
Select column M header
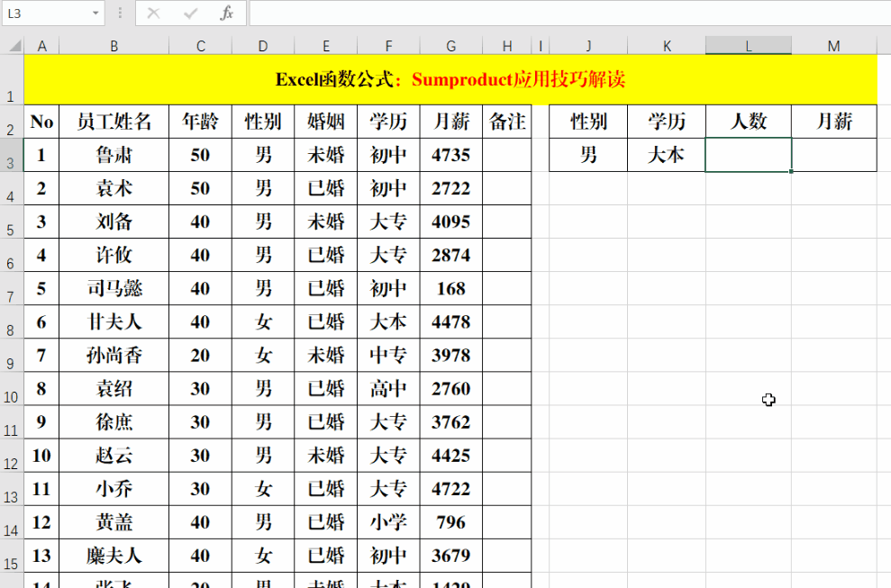(834, 46)
